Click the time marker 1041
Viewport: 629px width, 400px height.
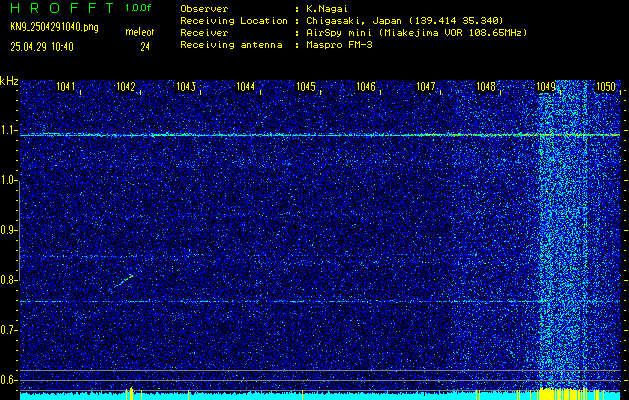66,86
